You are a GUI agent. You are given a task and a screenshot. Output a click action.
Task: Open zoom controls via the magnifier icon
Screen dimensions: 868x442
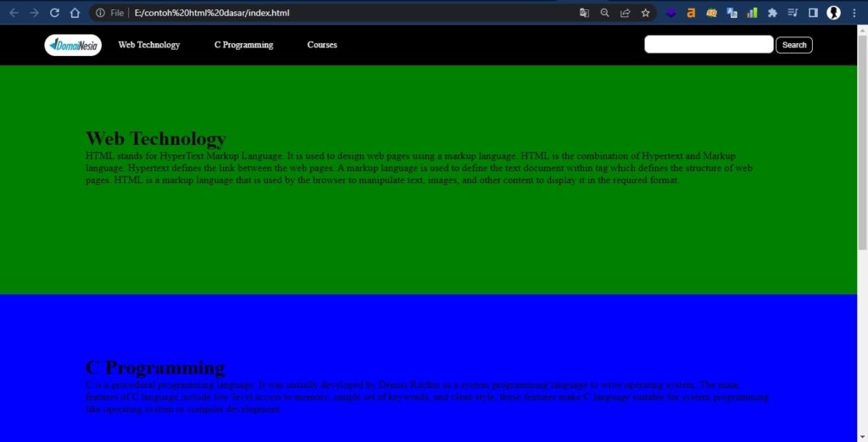tap(604, 13)
